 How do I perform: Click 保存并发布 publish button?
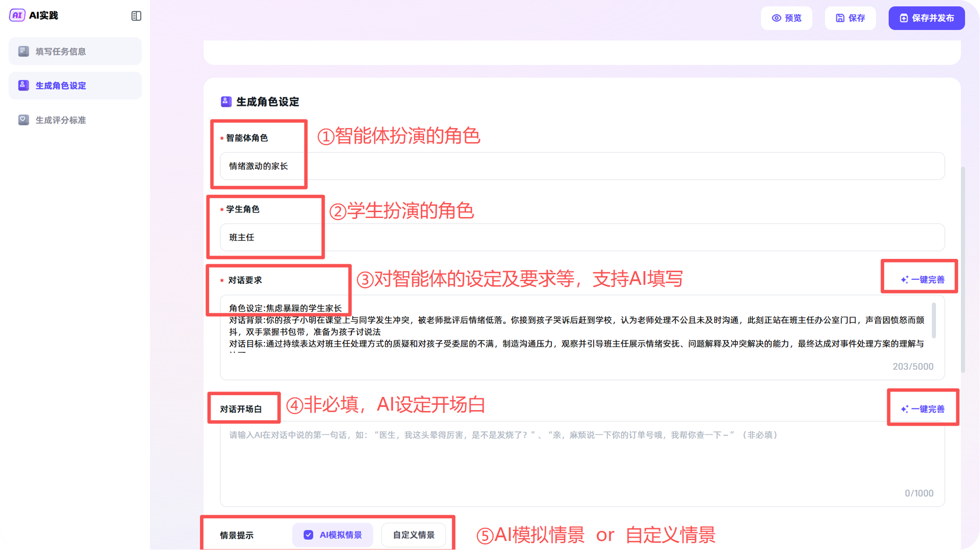pyautogui.click(x=927, y=18)
